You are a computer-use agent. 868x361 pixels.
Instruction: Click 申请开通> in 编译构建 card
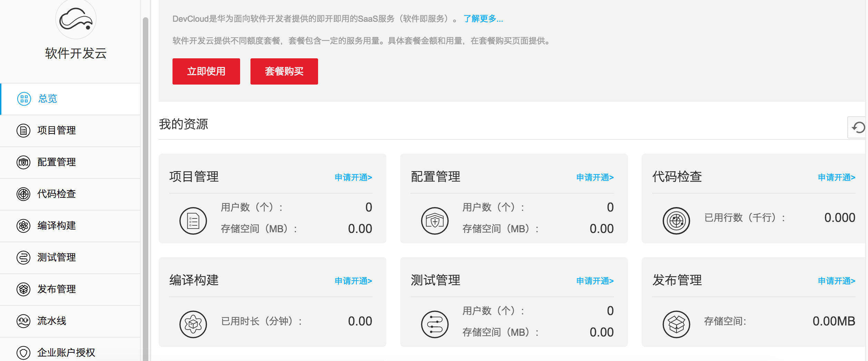[x=354, y=281]
